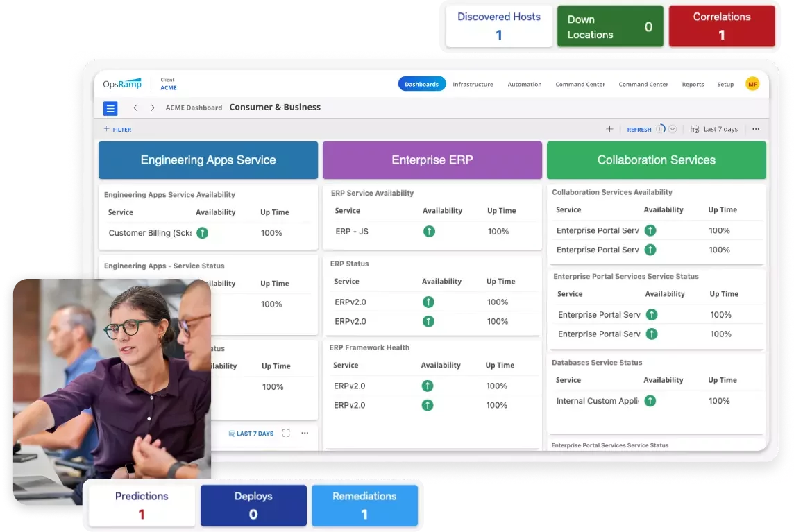Select the purple Enterprise ERP header tile
This screenshot has height=532, width=794.
click(432, 160)
